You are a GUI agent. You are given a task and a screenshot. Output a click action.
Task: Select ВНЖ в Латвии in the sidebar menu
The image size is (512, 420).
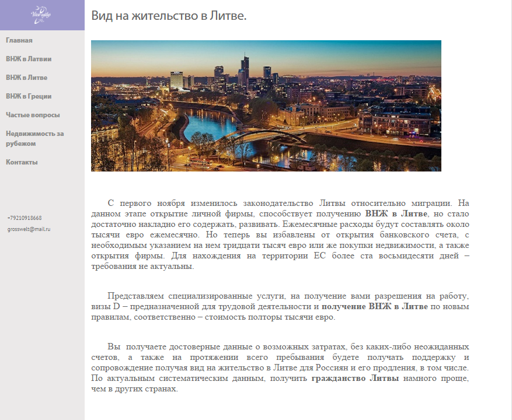(27, 59)
